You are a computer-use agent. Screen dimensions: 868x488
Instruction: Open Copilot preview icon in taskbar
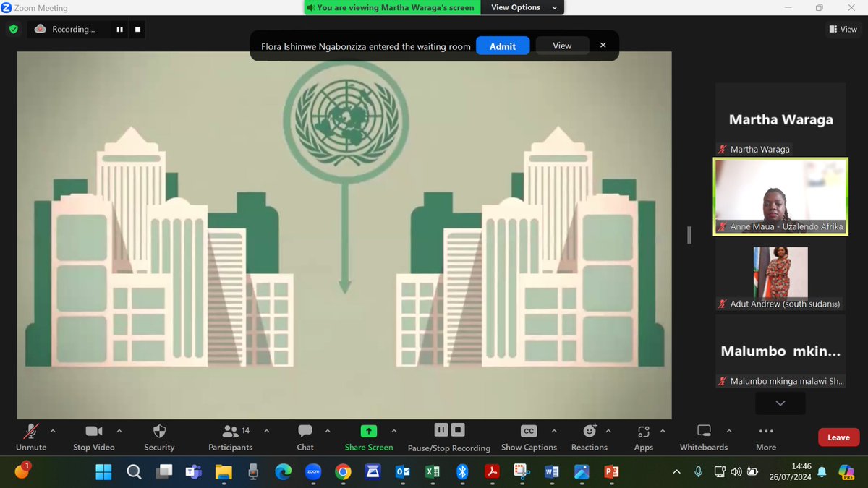[x=846, y=472]
